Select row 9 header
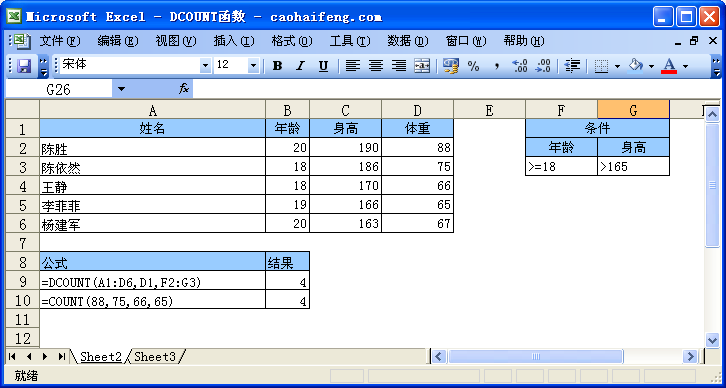Viewport: 726px width, 388px height. point(23,281)
